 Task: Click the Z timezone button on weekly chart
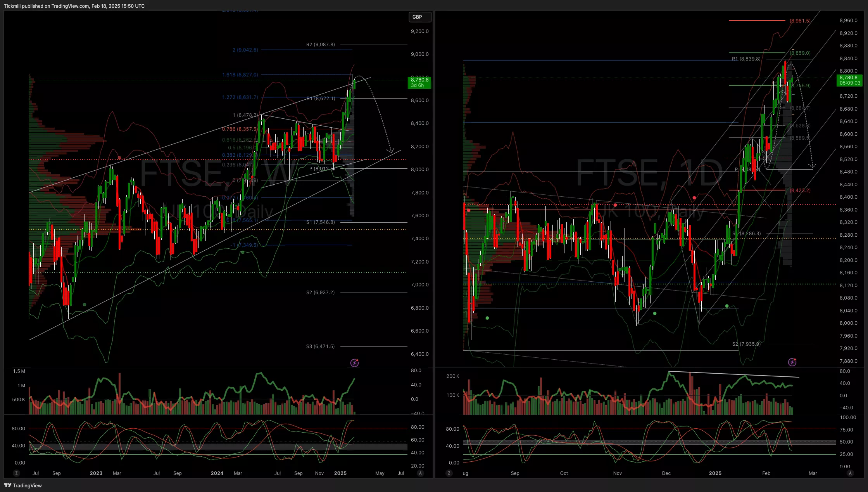pyautogui.click(x=16, y=473)
